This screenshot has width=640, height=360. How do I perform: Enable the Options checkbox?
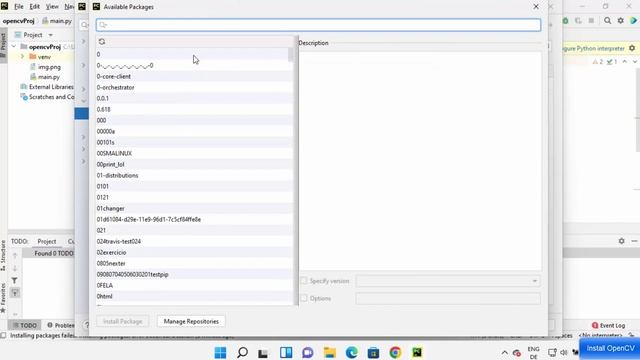tap(304, 298)
